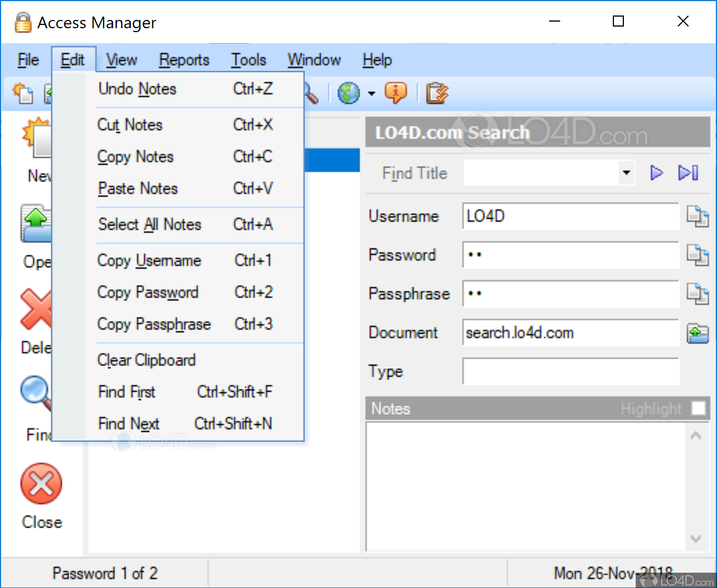717x588 pixels.
Task: Choose Clear Clipboard menu entry
Action: [x=146, y=360]
